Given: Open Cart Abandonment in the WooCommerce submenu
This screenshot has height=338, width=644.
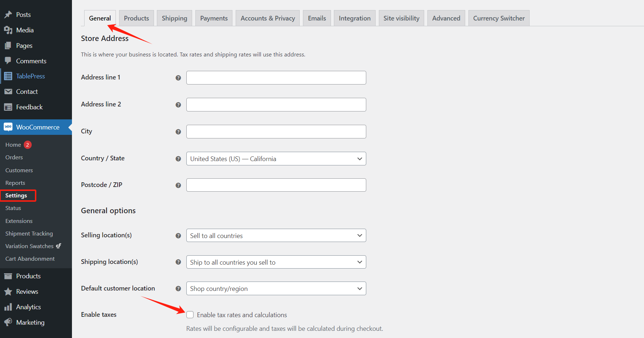Looking at the screenshot, I should point(30,259).
